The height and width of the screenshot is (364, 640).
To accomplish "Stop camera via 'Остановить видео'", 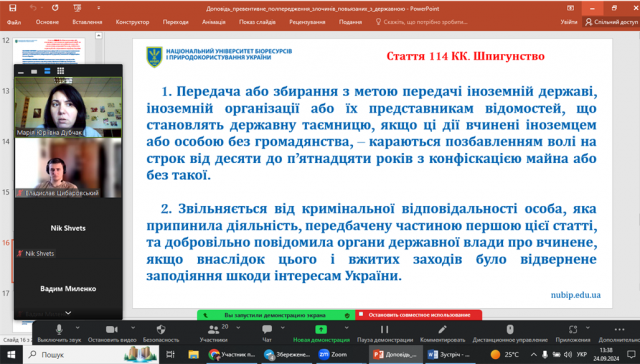I will (x=112, y=333).
